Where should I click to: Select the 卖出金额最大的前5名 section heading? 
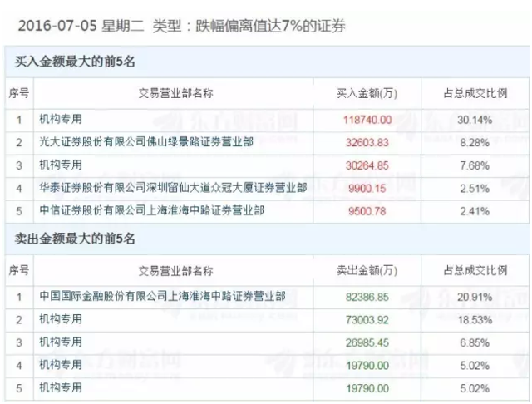tap(75, 239)
